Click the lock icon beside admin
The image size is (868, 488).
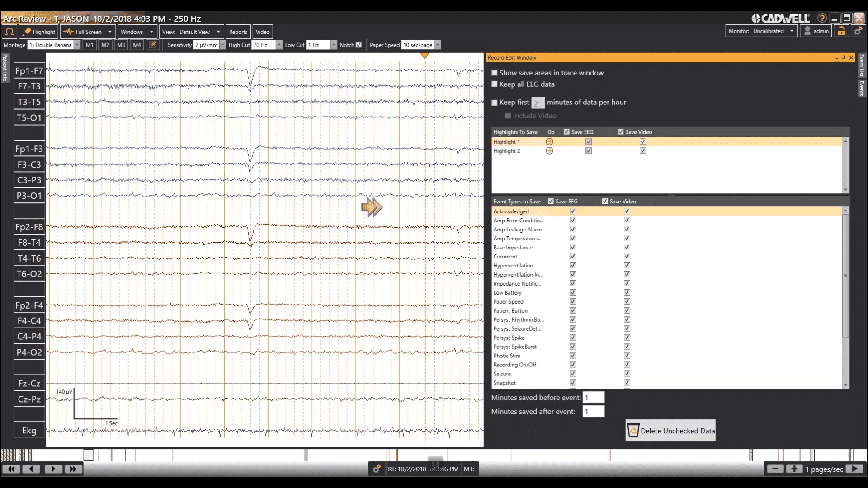click(841, 31)
